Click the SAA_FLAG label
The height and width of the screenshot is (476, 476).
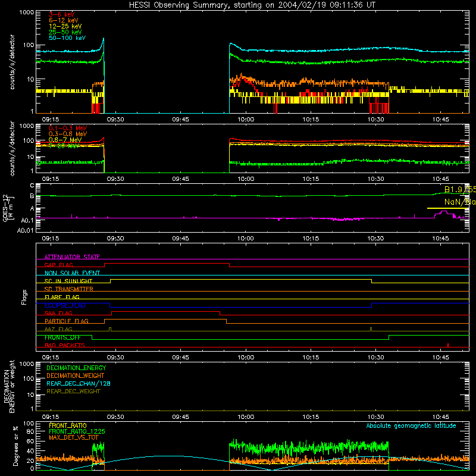coord(58,313)
